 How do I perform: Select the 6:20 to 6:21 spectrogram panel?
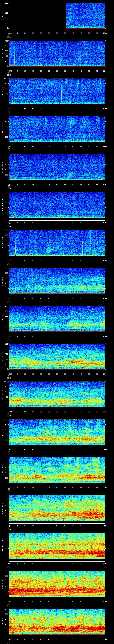click(57, 432)
